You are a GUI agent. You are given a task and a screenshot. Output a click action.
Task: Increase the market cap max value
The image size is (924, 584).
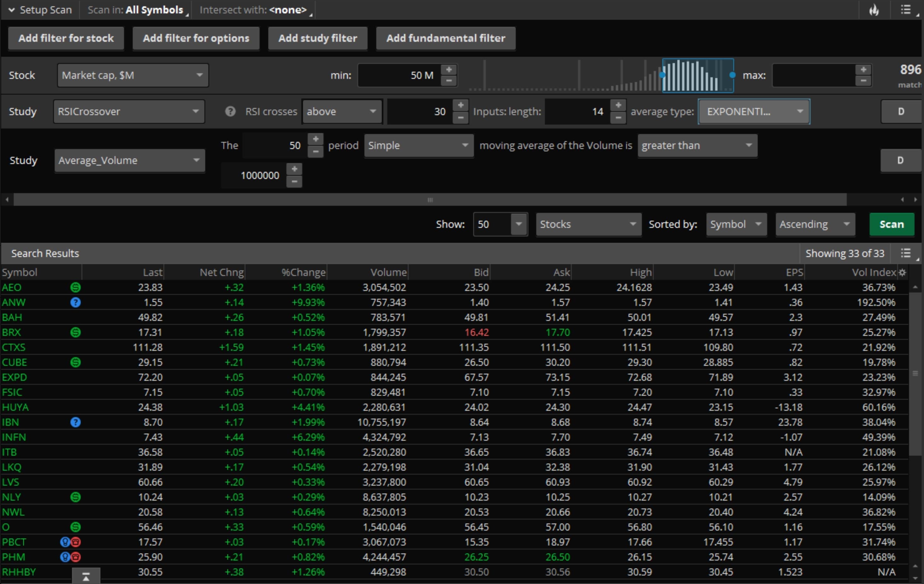click(863, 70)
